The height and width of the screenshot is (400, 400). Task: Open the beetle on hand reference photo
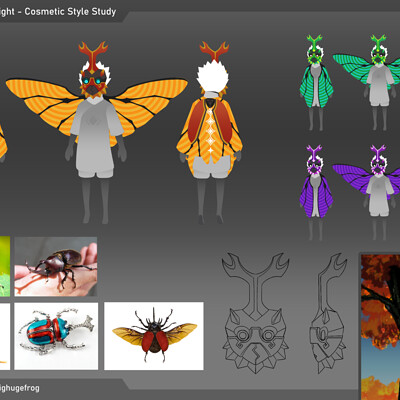pyautogui.click(x=56, y=266)
